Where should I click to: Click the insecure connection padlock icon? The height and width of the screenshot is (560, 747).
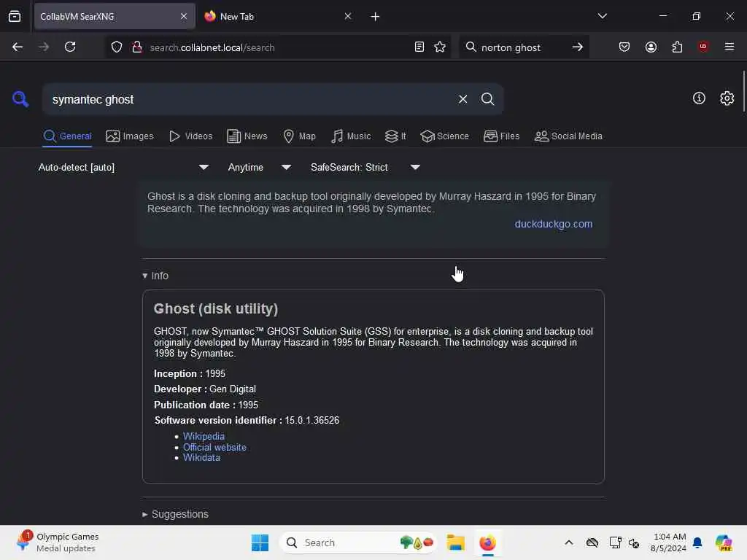click(x=137, y=47)
